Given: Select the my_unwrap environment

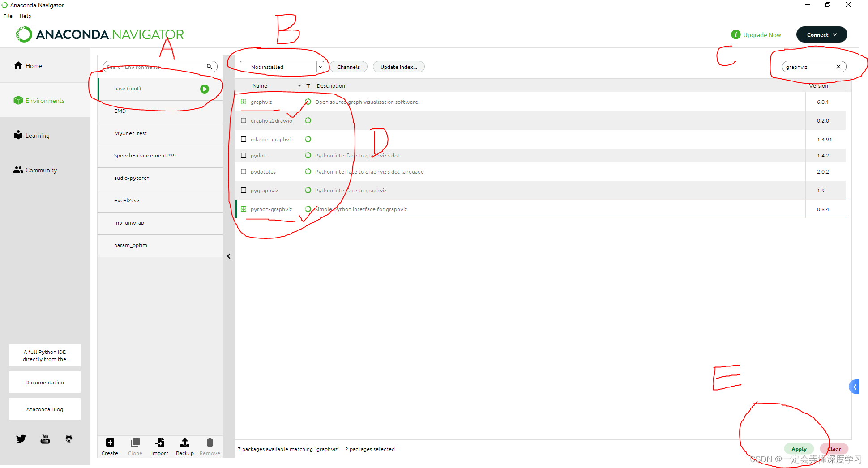Looking at the screenshot, I should point(160,223).
